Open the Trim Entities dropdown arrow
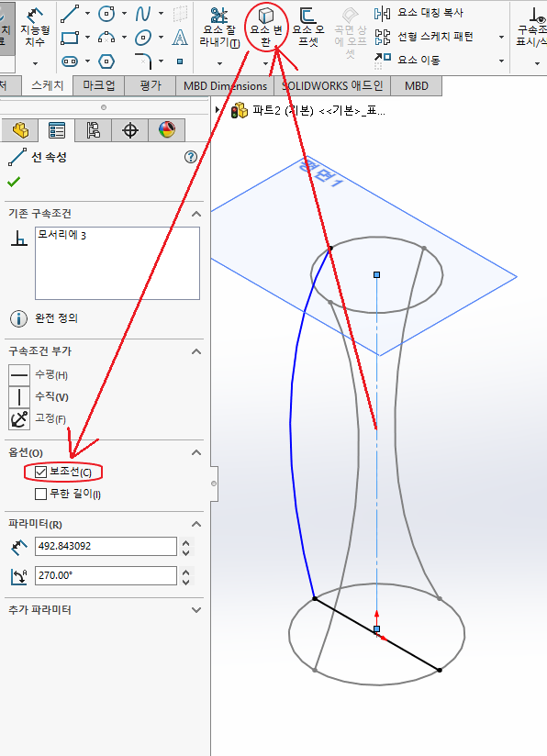This screenshot has width=547, height=756. click(x=219, y=63)
